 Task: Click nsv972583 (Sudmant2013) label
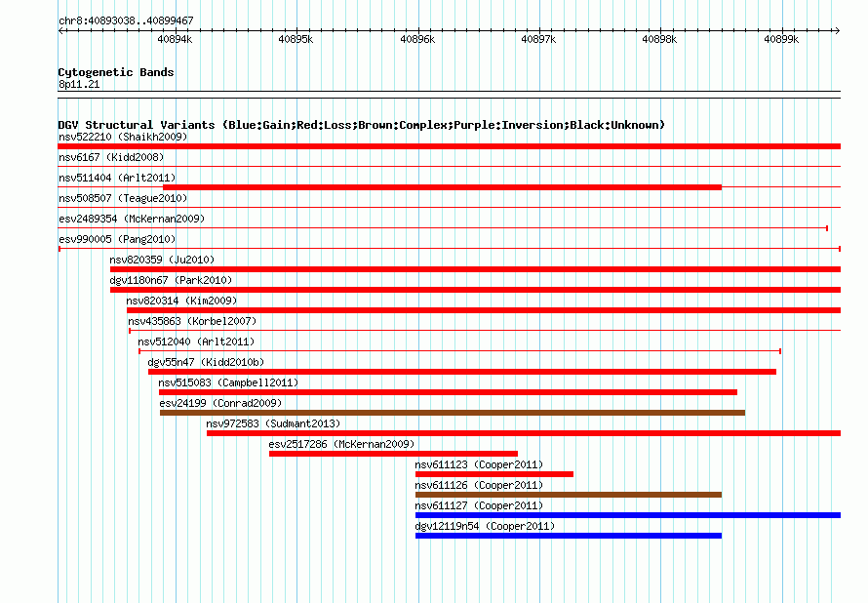click(273, 423)
